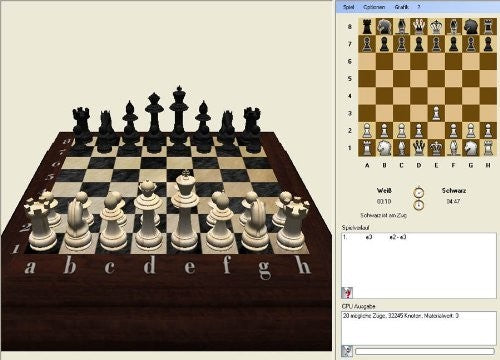Select black king on e8 in 2D board
The height and width of the screenshot is (360, 500).
(x=436, y=27)
